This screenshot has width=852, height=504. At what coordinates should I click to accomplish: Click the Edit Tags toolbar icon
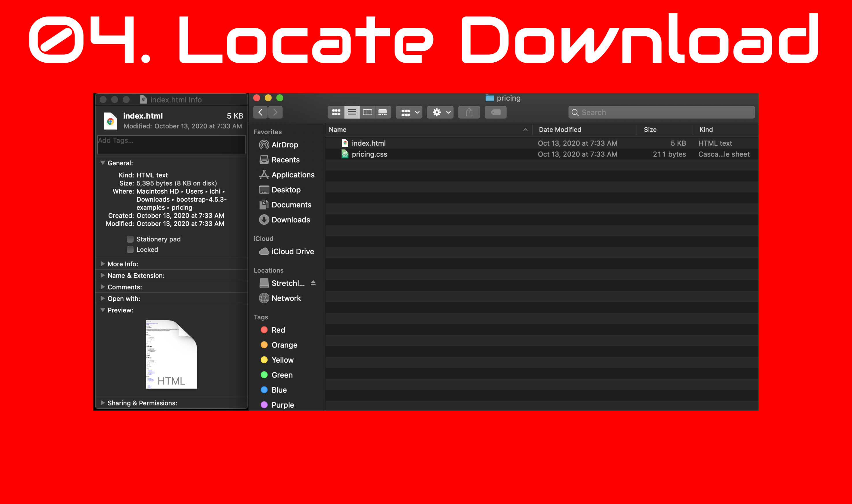[495, 113]
